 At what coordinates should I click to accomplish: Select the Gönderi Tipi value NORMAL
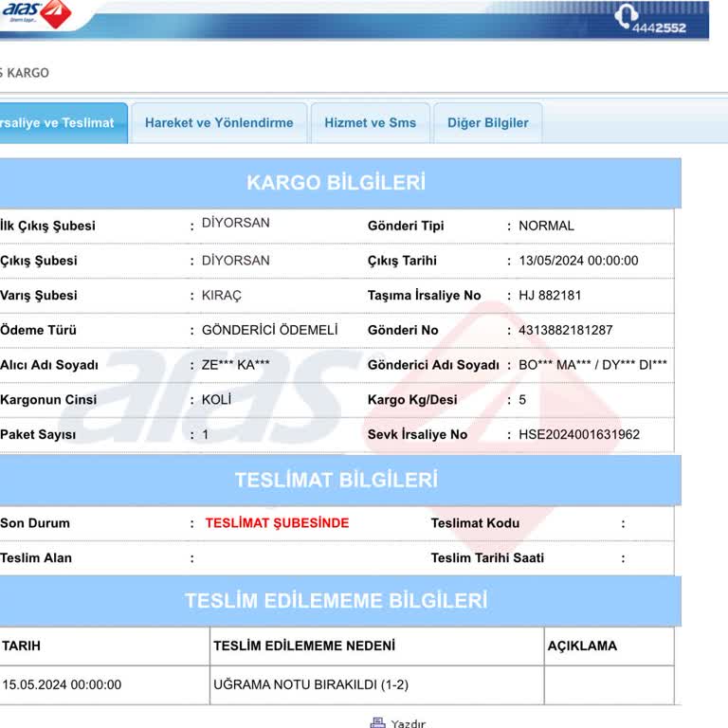[x=546, y=227]
